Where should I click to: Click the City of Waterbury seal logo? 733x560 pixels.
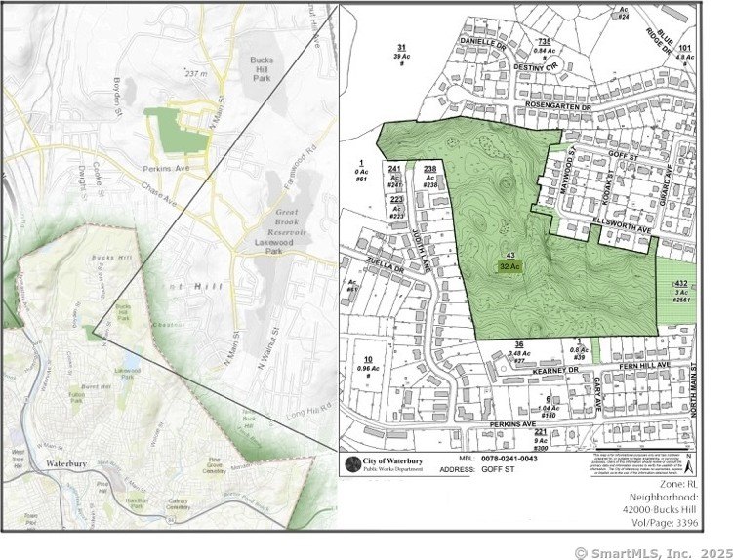(350, 462)
